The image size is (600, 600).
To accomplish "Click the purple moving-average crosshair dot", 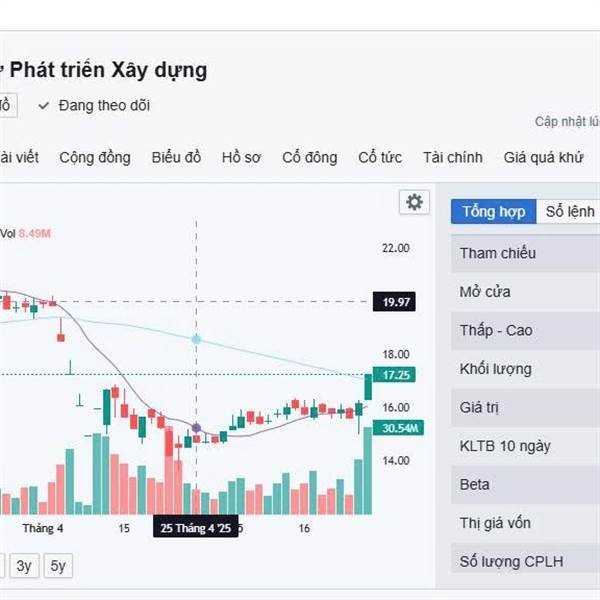I will pos(196,428).
